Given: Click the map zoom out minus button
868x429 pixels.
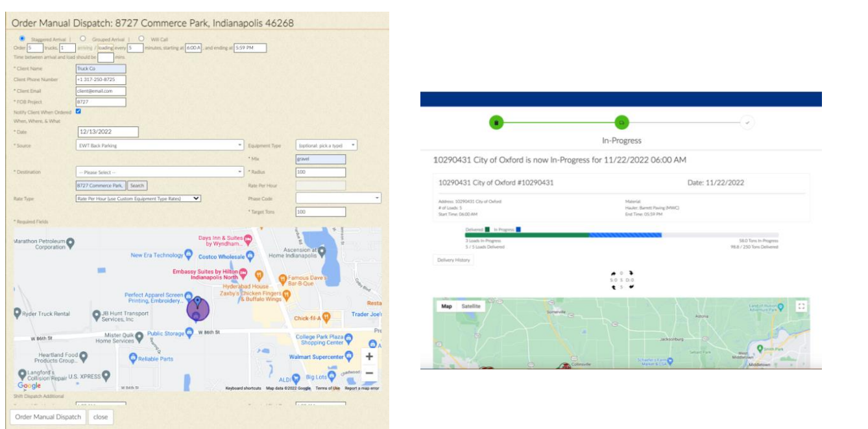Looking at the screenshot, I should (x=369, y=373).
